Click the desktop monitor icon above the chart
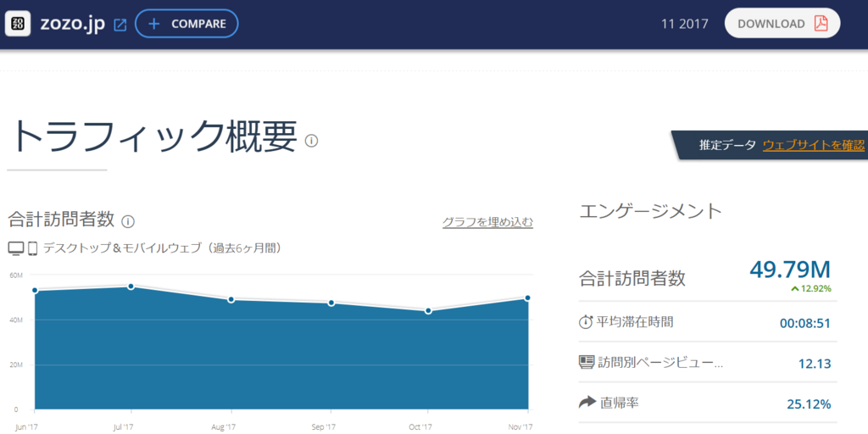The height and width of the screenshot is (434, 868). click(x=15, y=248)
